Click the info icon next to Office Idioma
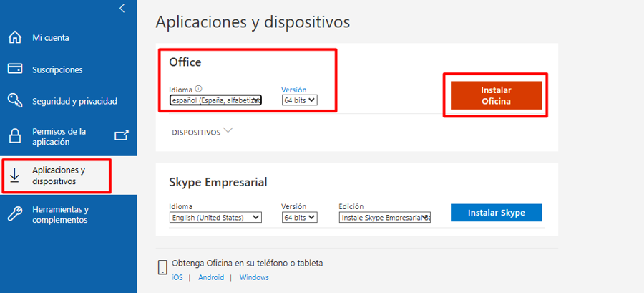This screenshot has height=293, width=644. pos(199,89)
